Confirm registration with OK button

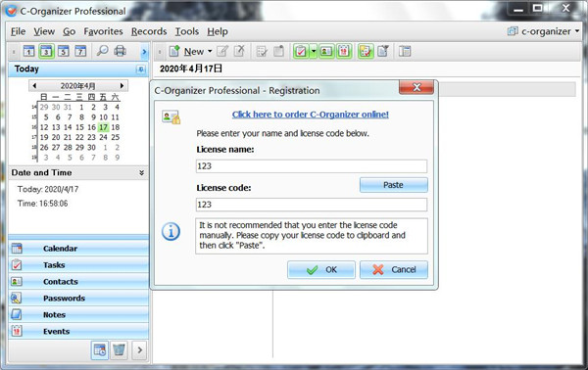point(321,269)
